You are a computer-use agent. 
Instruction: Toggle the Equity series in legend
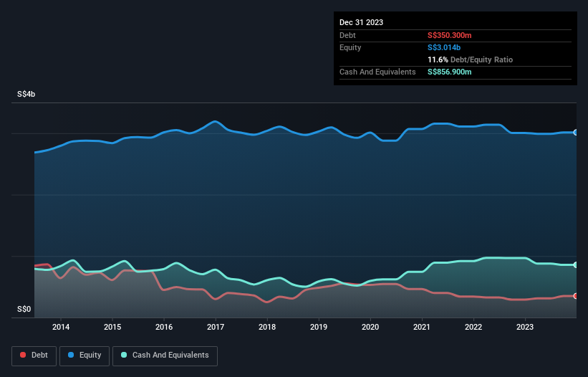[x=85, y=355]
